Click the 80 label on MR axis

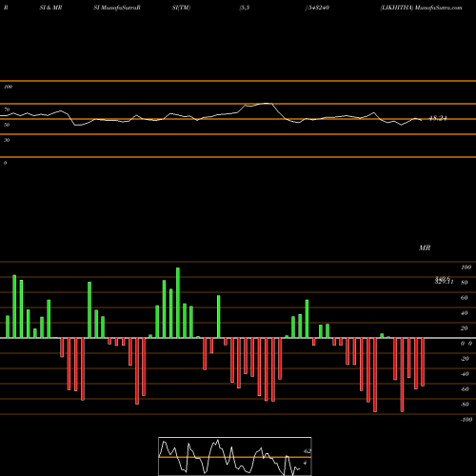tap(465, 283)
